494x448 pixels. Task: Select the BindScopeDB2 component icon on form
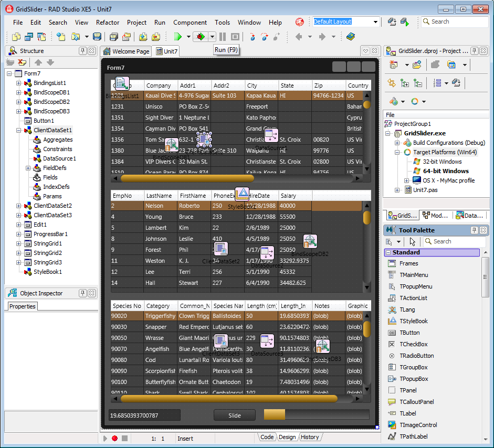click(x=310, y=241)
